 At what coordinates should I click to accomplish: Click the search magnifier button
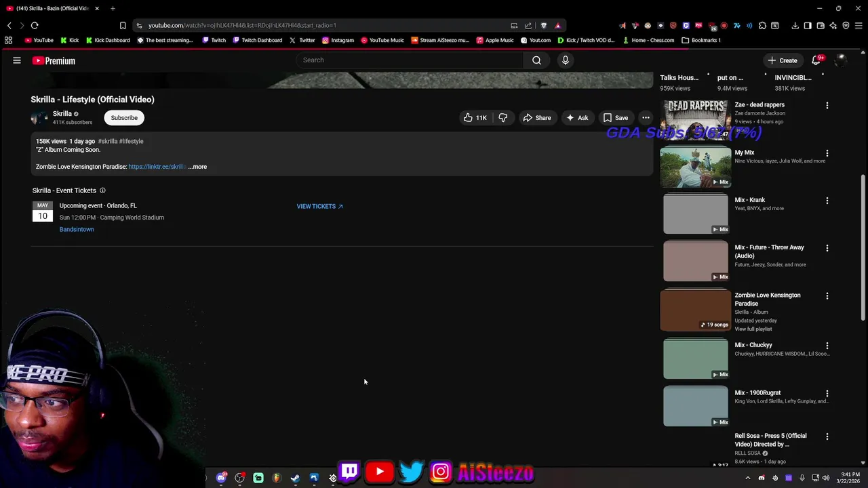tap(536, 60)
